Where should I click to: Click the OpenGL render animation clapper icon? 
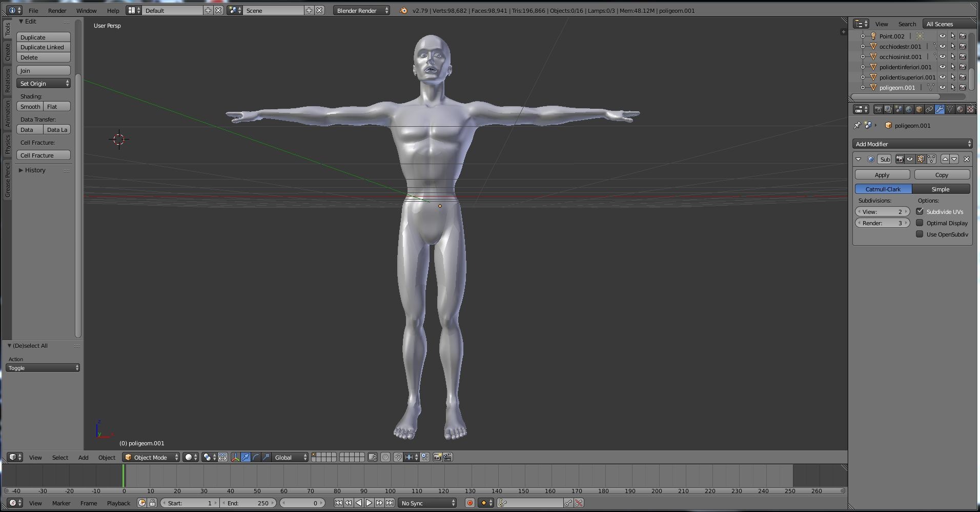pos(447,457)
